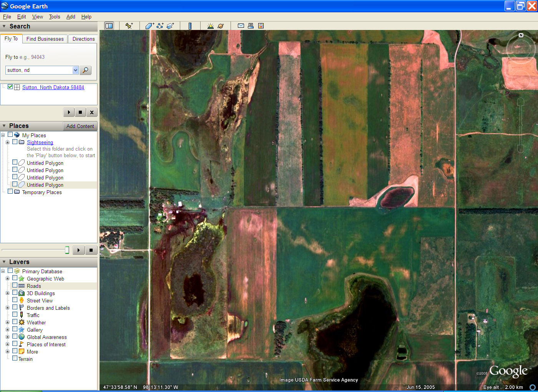Screen dimensions: 538x392
Task: Add a placemark with pushpin icon
Action: (129, 26)
